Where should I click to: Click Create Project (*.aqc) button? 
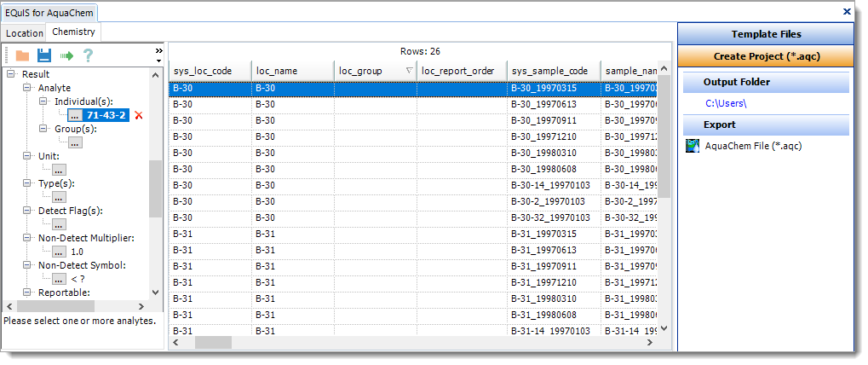coord(766,56)
